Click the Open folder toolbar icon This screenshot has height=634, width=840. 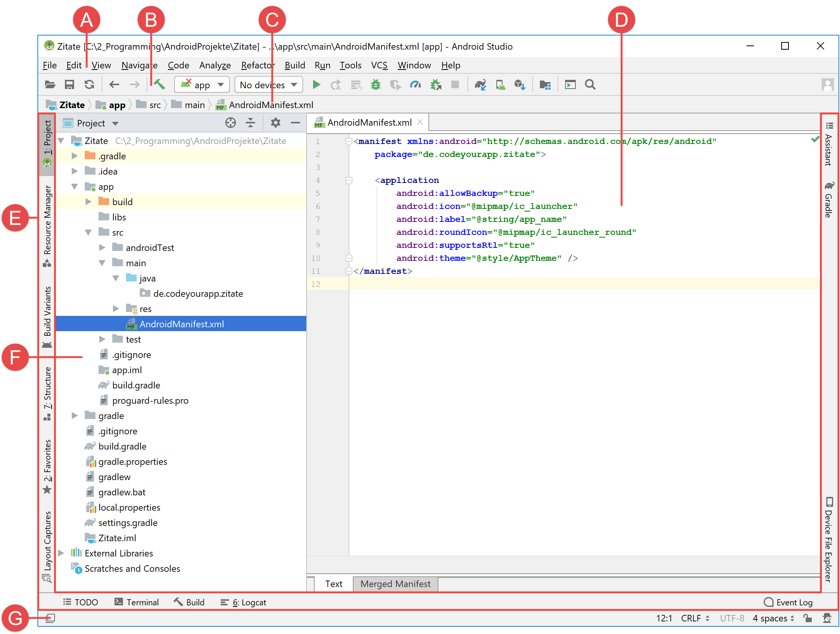click(x=50, y=85)
